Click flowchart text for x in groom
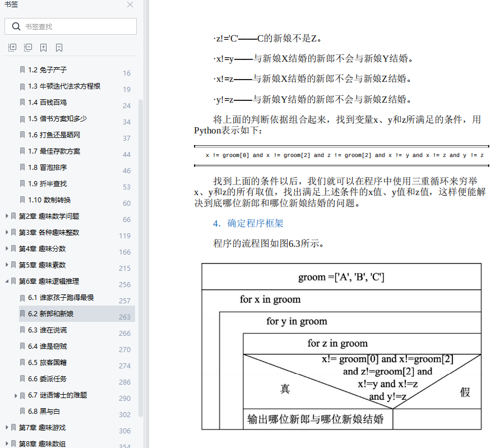This screenshot has height=448, width=500. tap(270, 299)
